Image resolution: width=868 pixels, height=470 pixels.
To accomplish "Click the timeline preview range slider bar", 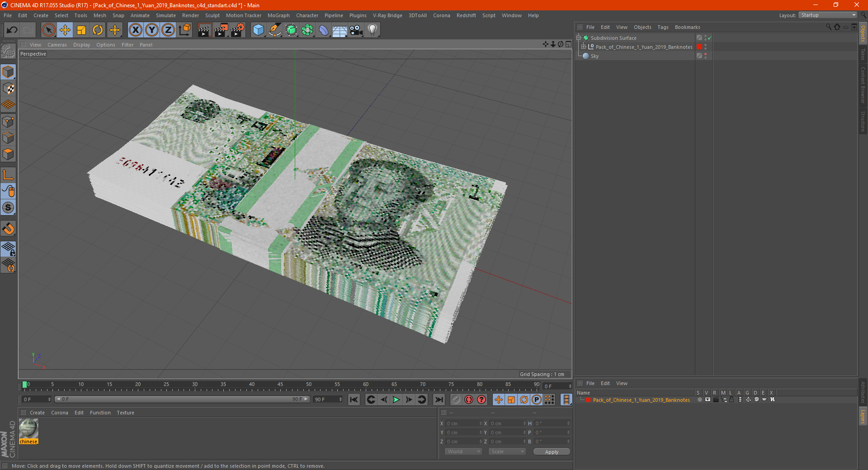I will tap(182, 399).
